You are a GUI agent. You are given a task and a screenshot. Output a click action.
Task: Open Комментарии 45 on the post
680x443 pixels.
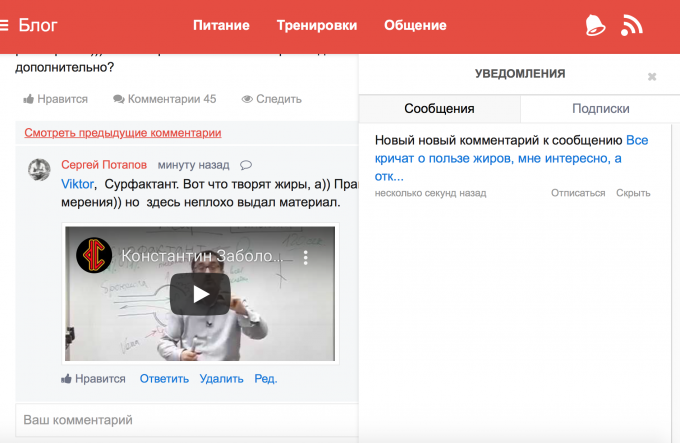pos(164,99)
